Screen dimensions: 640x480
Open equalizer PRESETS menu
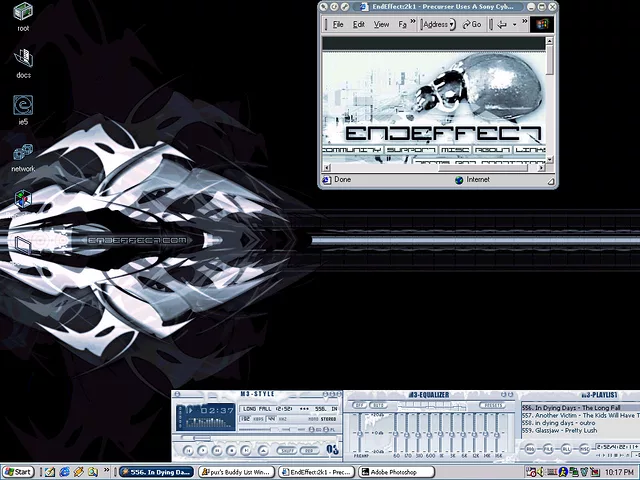tap(492, 405)
